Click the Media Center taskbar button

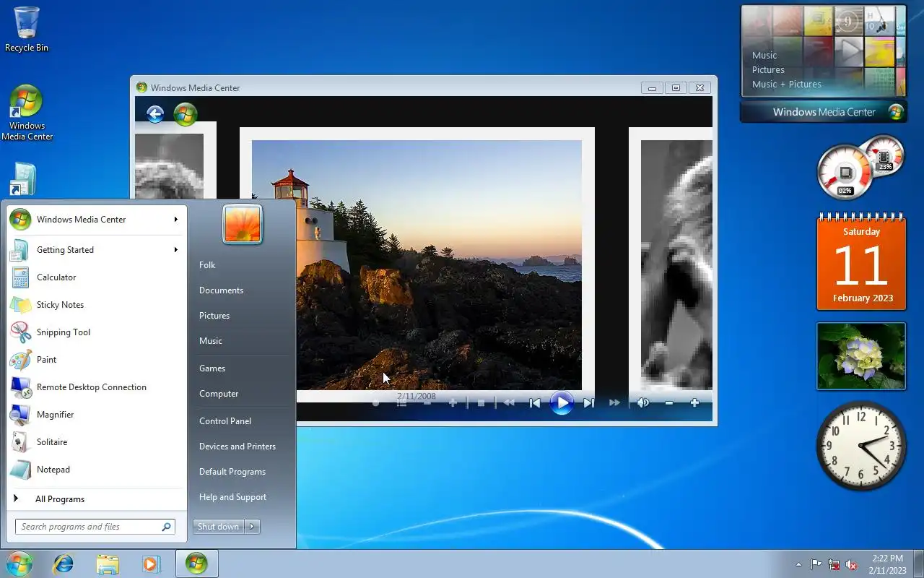point(196,564)
